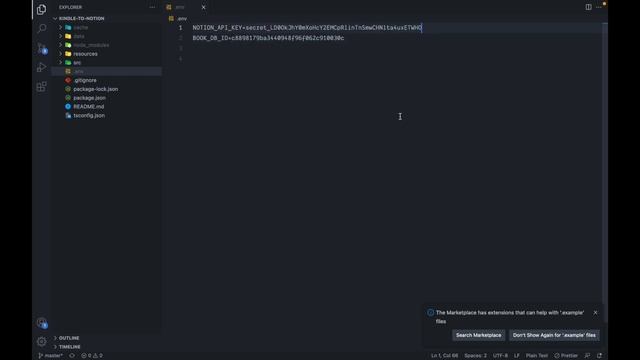
Task: Open editor more actions ellipsis at top right
Action: [x=599, y=7]
